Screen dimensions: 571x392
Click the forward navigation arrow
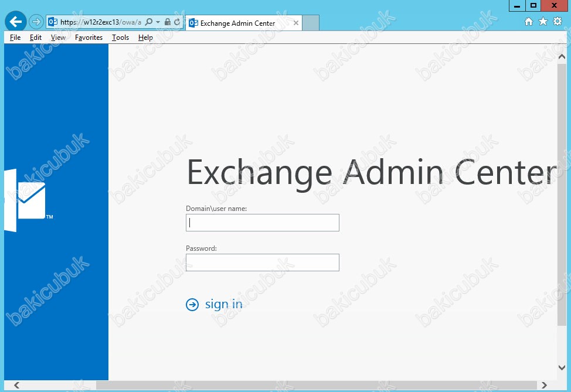(36, 22)
